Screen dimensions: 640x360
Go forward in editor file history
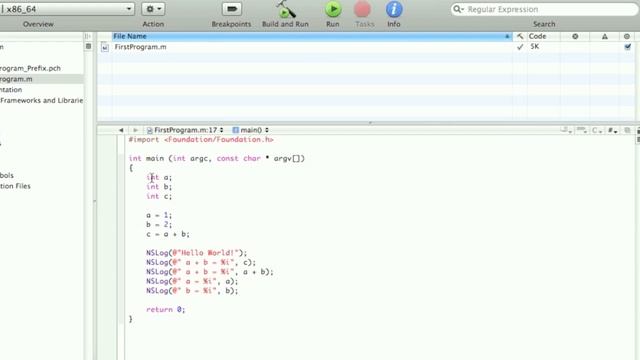tap(135, 130)
